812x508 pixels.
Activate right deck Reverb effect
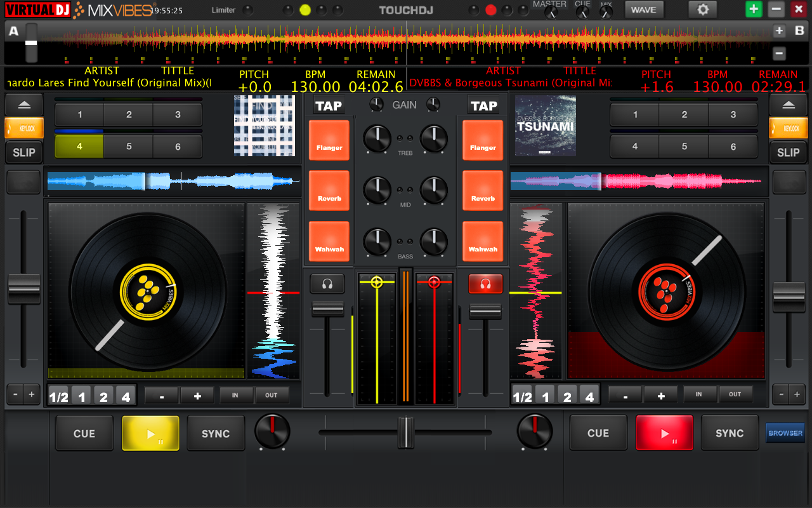point(483,191)
